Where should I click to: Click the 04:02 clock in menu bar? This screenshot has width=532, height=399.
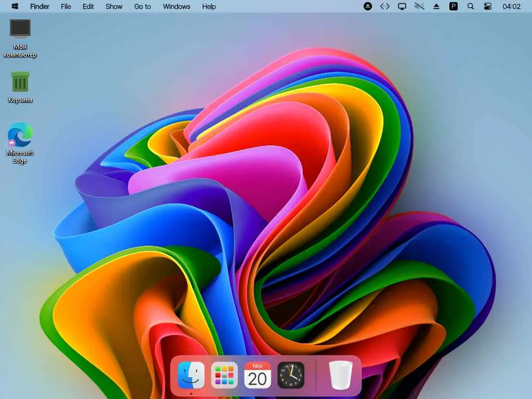(511, 6)
